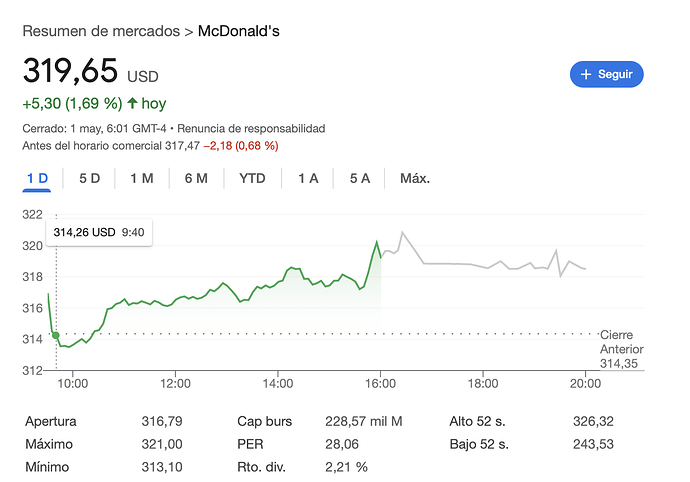Click the green up arrow next to hoy
The height and width of the screenshot is (482, 690).
131,103
